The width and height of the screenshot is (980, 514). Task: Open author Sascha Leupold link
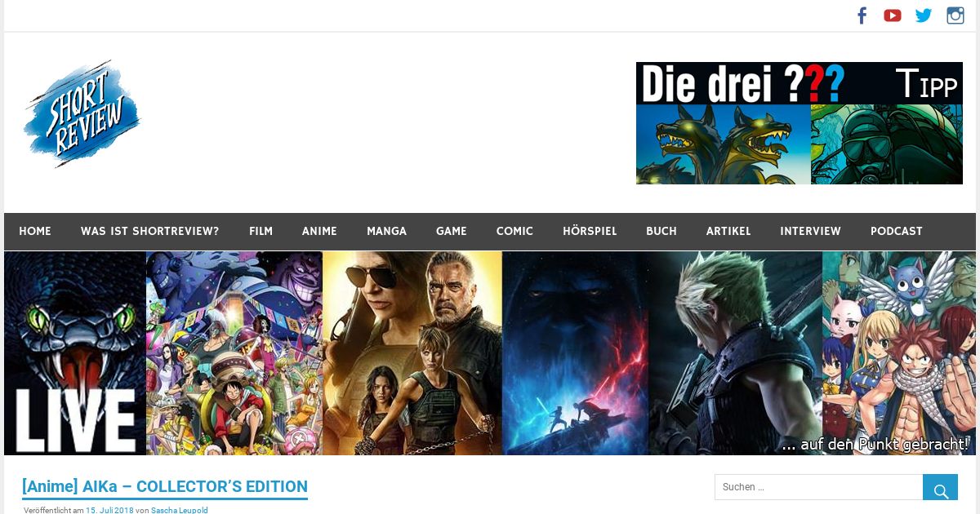click(x=180, y=510)
